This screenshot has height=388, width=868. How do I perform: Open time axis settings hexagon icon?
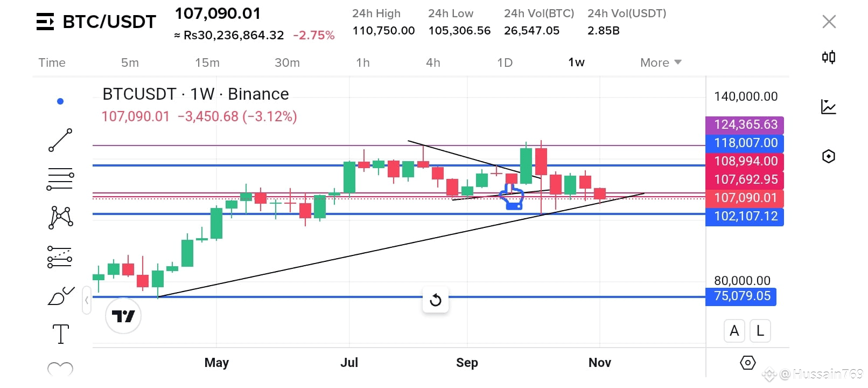(747, 363)
